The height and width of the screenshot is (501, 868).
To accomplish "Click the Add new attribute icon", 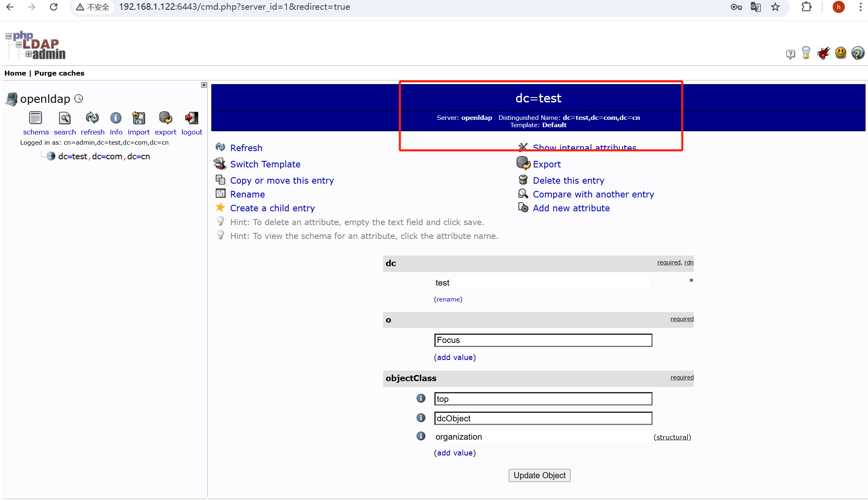I will point(523,208).
